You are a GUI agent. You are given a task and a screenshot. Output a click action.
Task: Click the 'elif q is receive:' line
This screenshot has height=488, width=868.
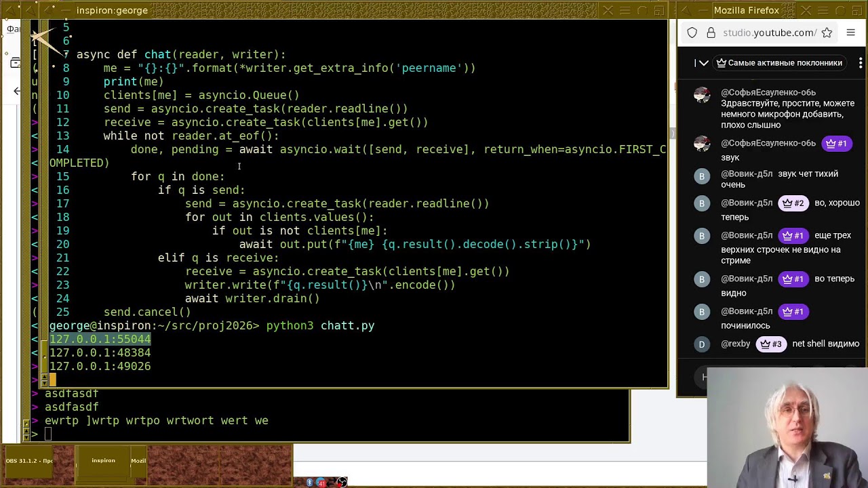point(218,258)
